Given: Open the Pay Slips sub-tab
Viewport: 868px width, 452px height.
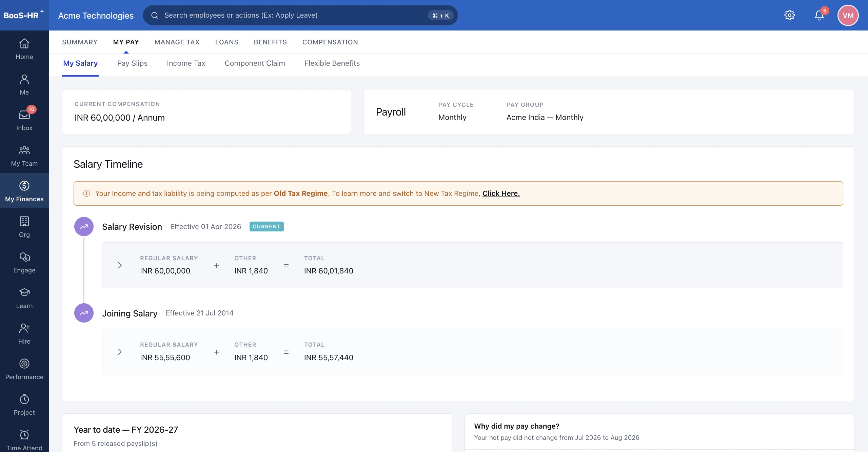Looking at the screenshot, I should point(132,63).
